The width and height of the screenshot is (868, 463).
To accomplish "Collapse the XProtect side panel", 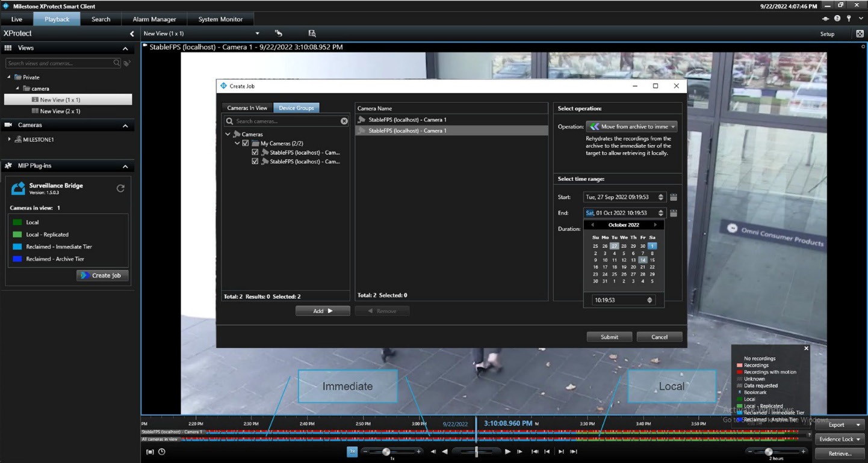I will point(132,34).
